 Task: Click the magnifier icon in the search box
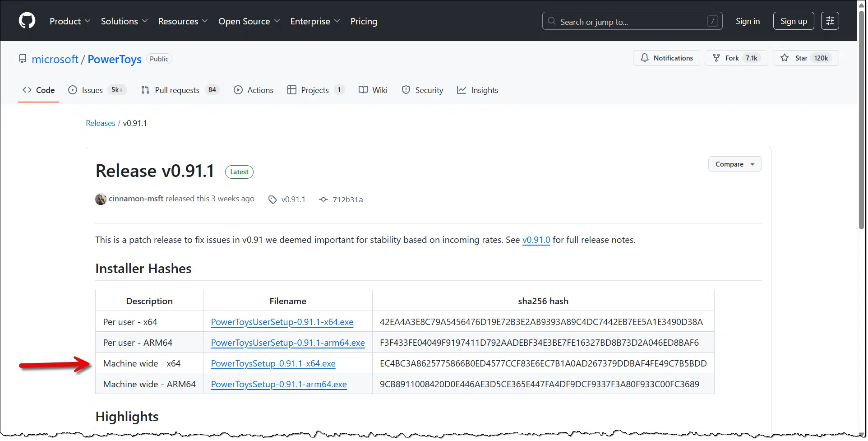click(551, 21)
